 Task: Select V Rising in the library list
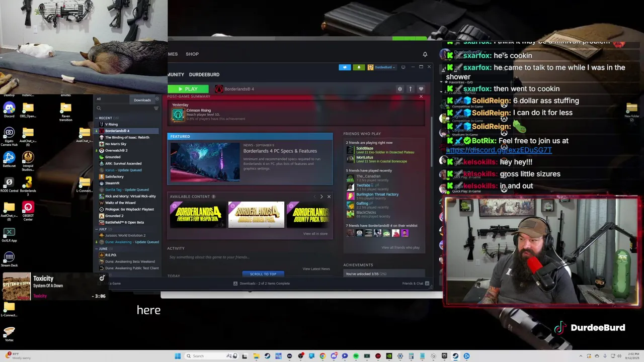point(111,124)
